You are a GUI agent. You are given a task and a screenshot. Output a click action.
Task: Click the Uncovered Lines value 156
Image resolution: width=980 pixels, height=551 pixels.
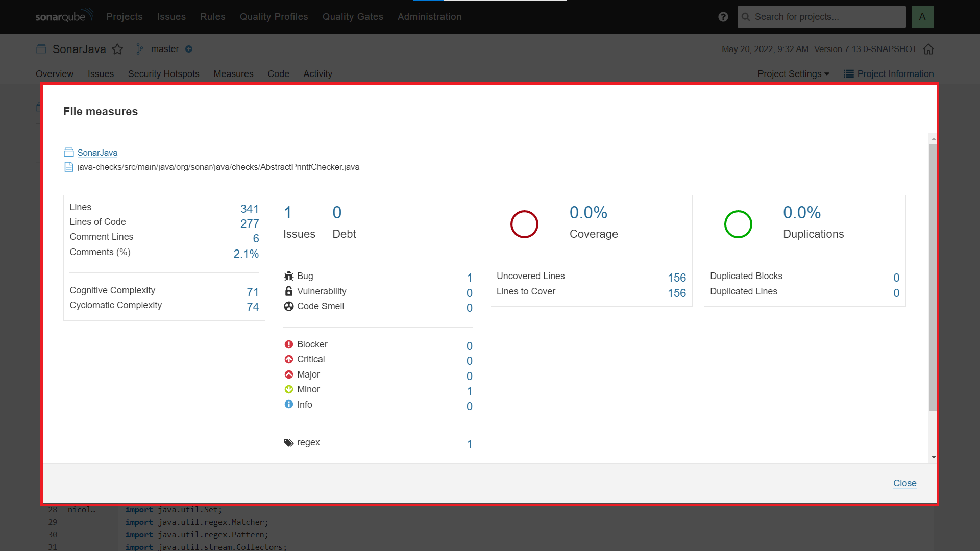(677, 278)
